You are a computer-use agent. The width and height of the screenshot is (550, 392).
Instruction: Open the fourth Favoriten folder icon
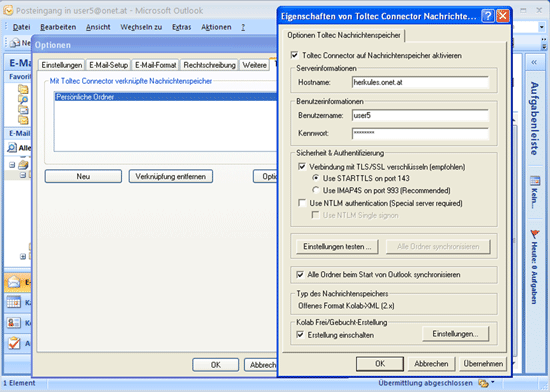pyautogui.click(x=23, y=120)
